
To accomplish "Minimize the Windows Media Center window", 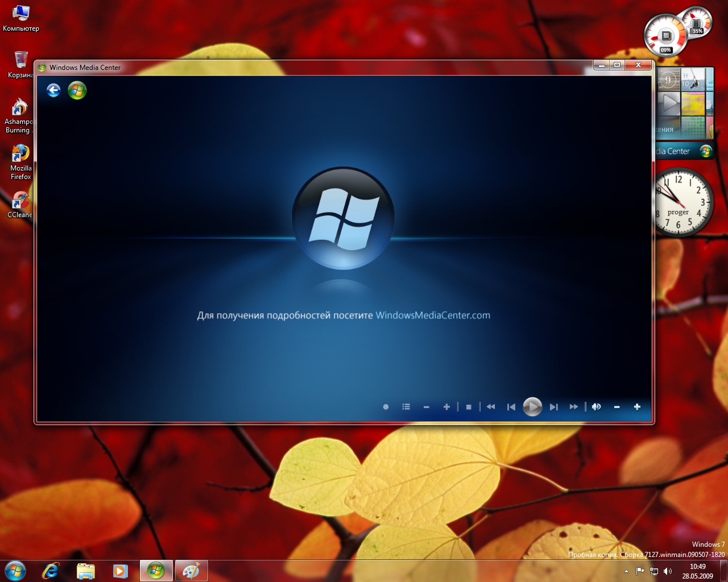I will click(x=601, y=65).
